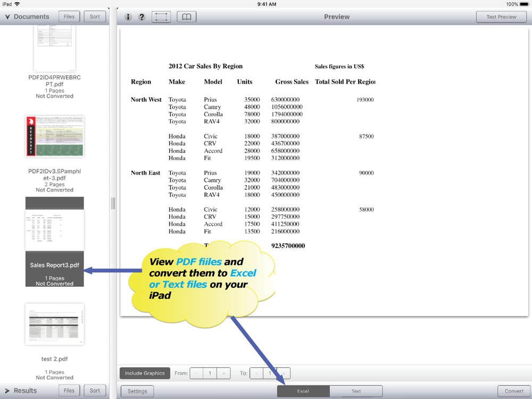532x399 pixels.
Task: Click the Wi-Fi status icon
Action: point(17,4)
